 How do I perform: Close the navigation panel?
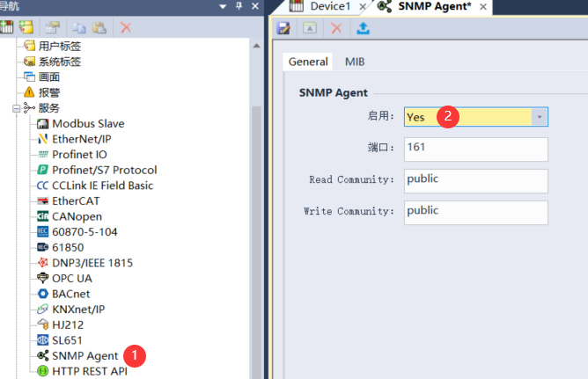point(255,6)
